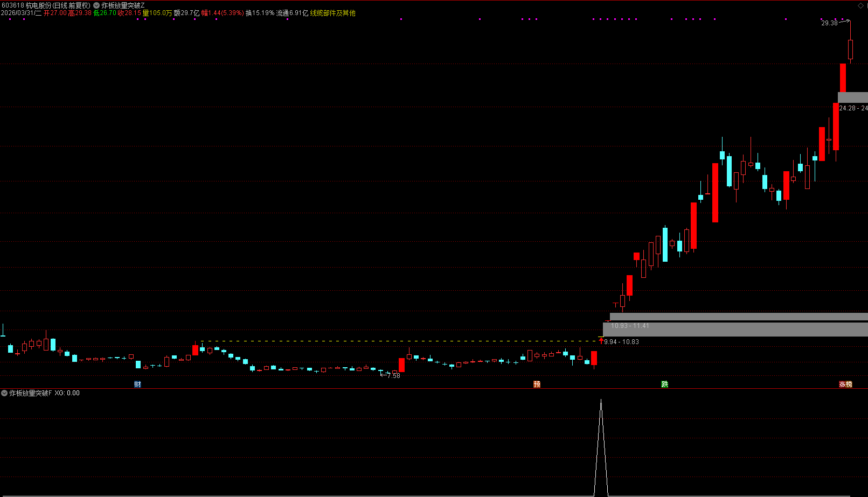This screenshot has height=497, width=868.
Task: Click the diamond icon at chart top-right
Action: pyautogui.click(x=860, y=5)
